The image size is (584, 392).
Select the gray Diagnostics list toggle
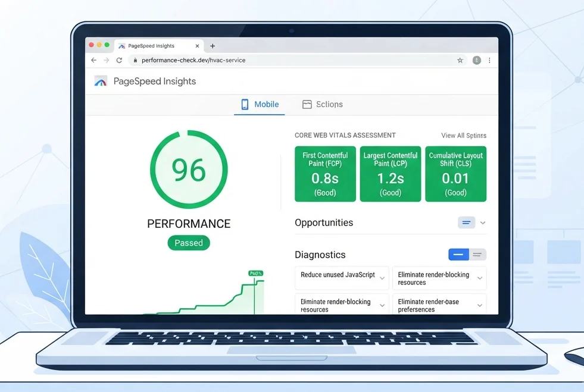click(477, 255)
